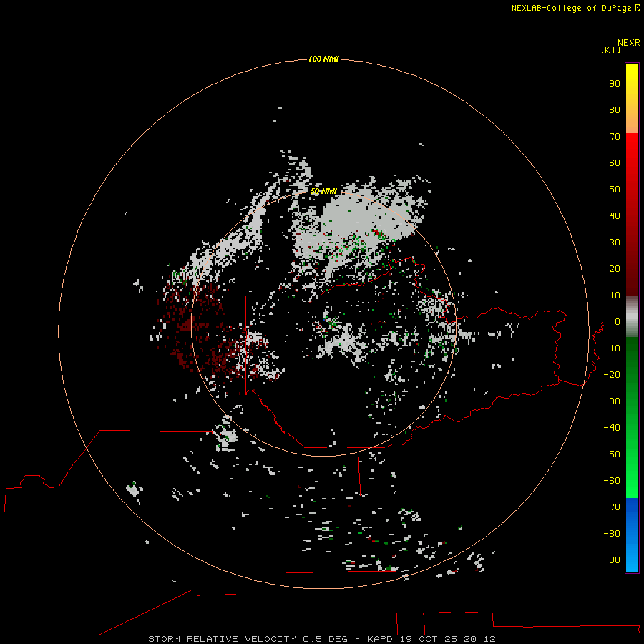Click the 30 value on color scale
Viewport: 644px width, 644px height.
615,243
